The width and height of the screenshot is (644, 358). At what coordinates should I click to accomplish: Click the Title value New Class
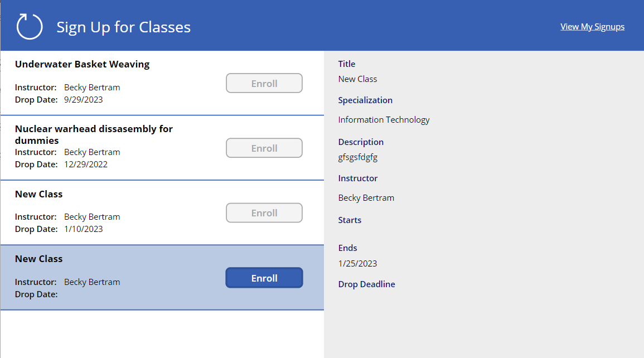[357, 79]
